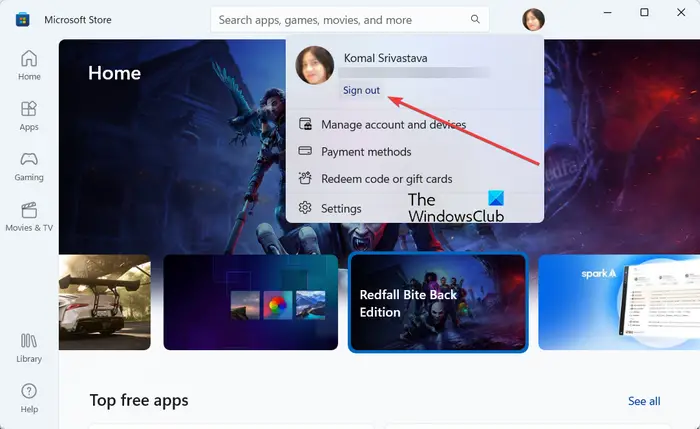Screen dimensions: 700x429
Task: Click the Microsoft Store logo icon
Action: point(22,20)
